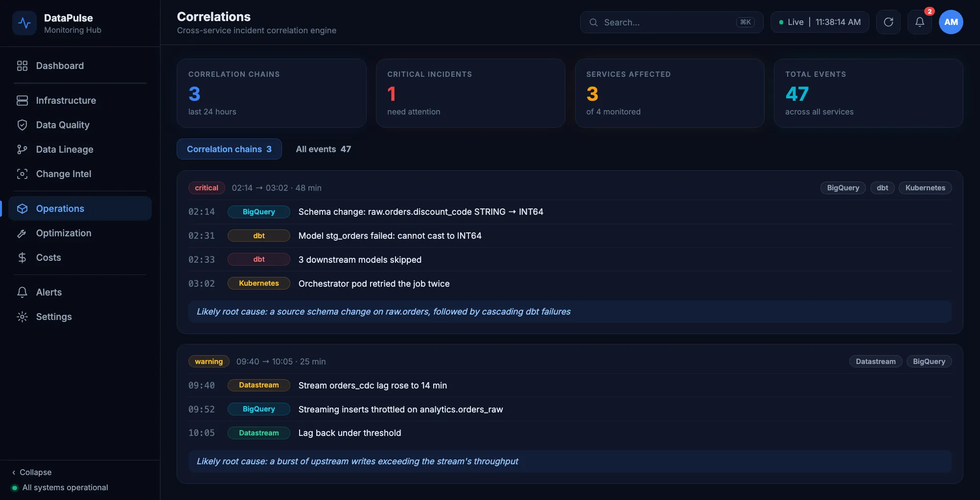980x500 pixels.
Task: Click the Alerts bell icon in sidebar
Action: [x=22, y=292]
